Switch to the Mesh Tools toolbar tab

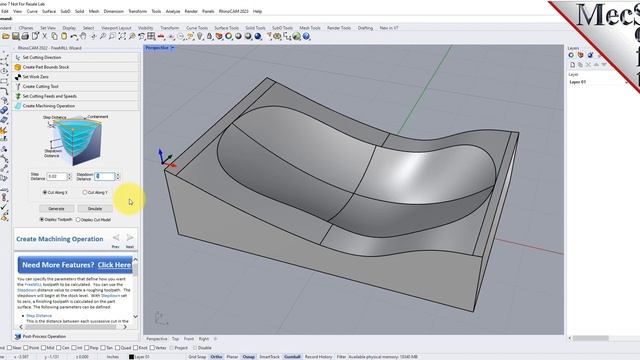pos(310,28)
